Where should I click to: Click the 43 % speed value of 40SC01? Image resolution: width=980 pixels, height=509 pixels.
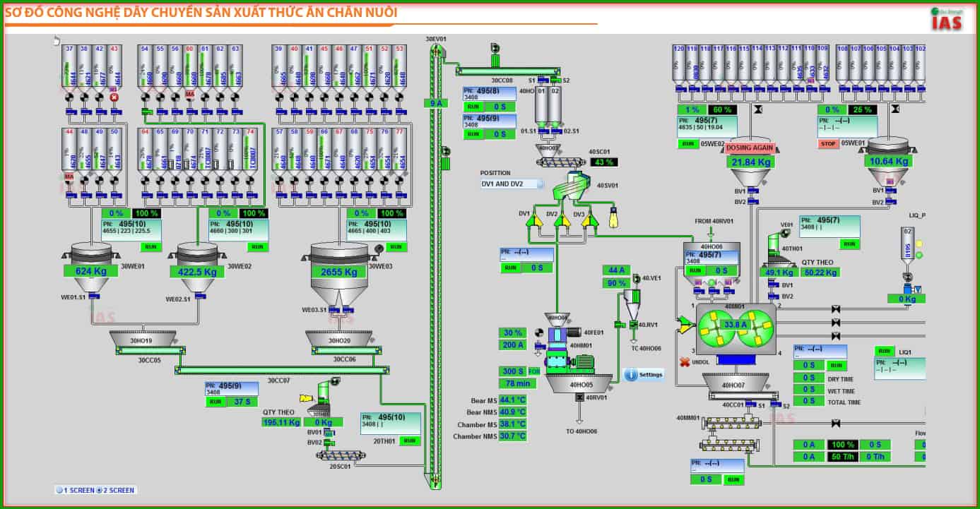click(604, 162)
